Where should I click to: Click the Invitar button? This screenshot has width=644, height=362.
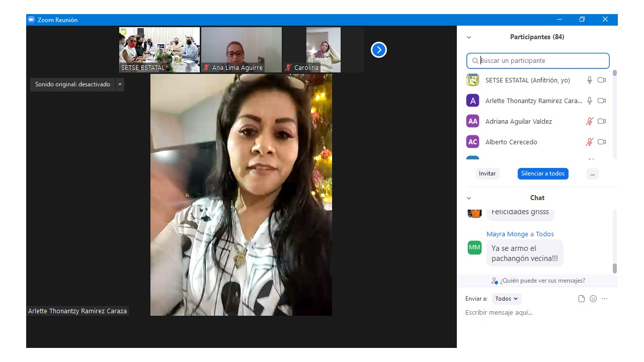click(x=487, y=173)
